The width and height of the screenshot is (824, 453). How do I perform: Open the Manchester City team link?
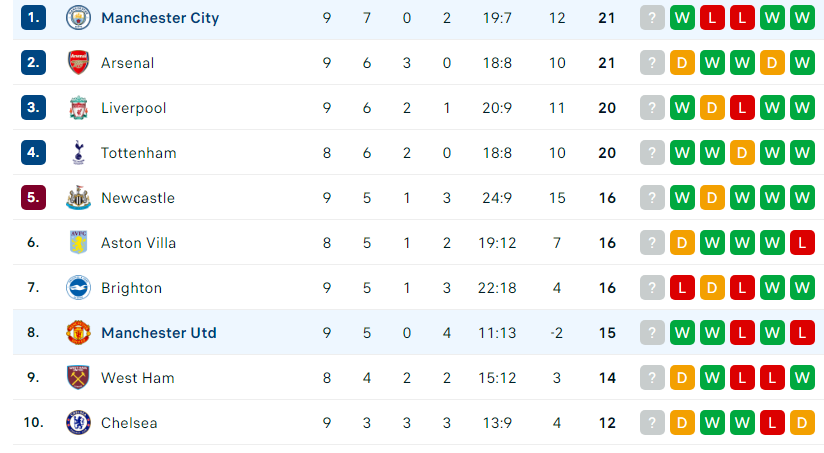(x=160, y=18)
